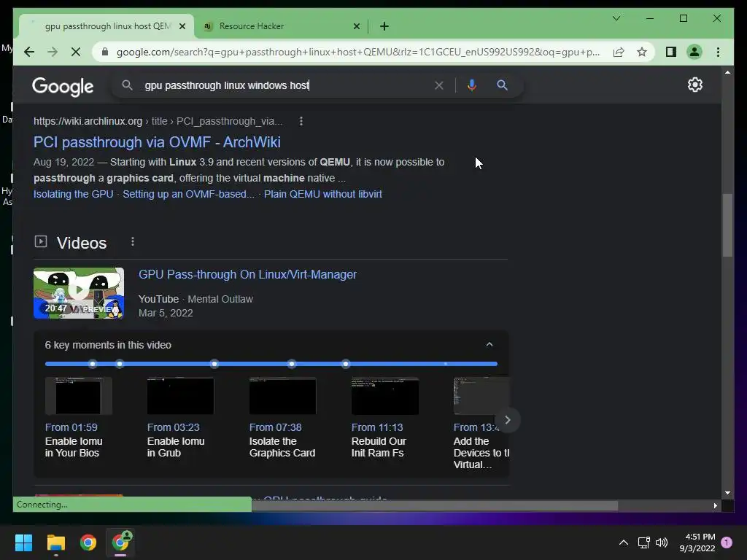This screenshot has height=560, width=747.
Task: Open Google search settings gear
Action: click(x=695, y=85)
